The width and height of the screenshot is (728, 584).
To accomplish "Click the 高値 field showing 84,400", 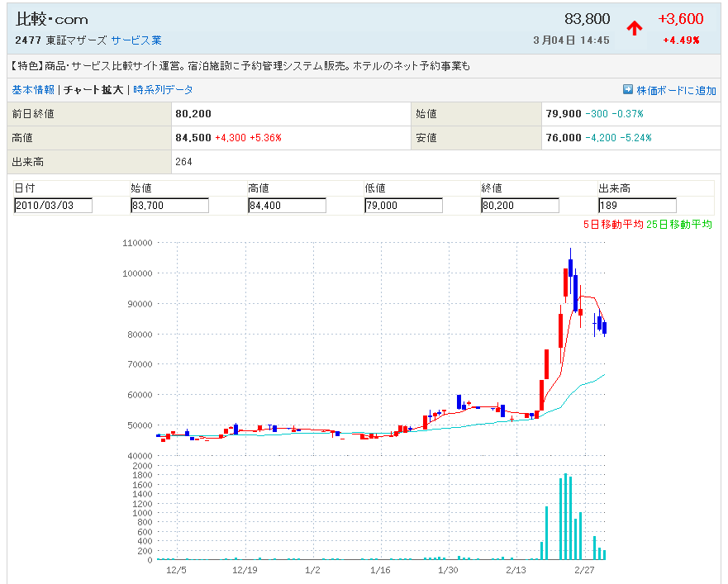I will click(x=287, y=206).
